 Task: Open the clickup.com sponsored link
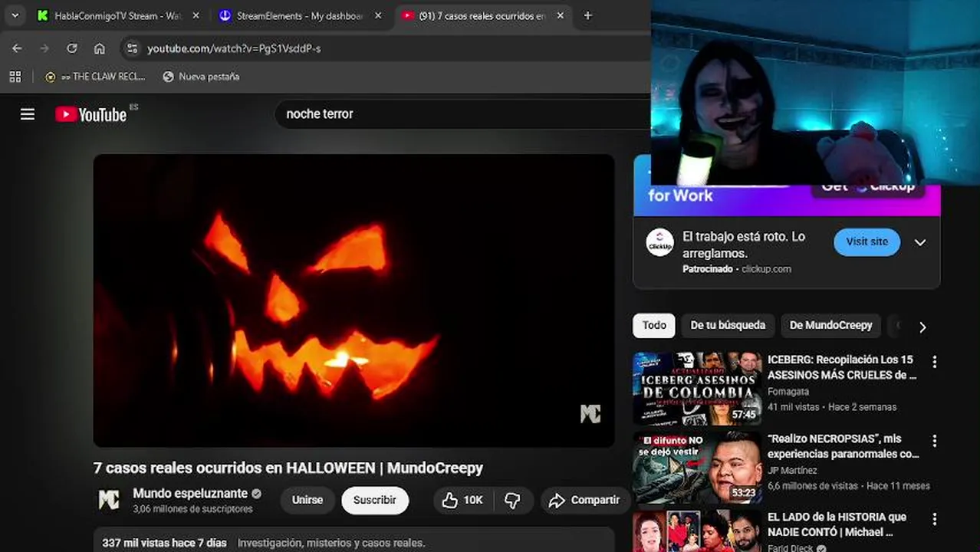pos(766,269)
